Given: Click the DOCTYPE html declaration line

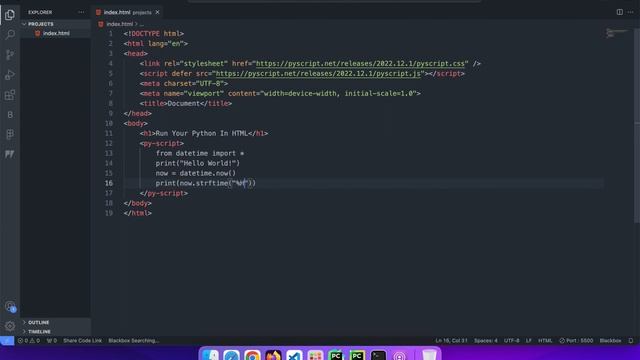Looking at the screenshot, I should (153, 34).
